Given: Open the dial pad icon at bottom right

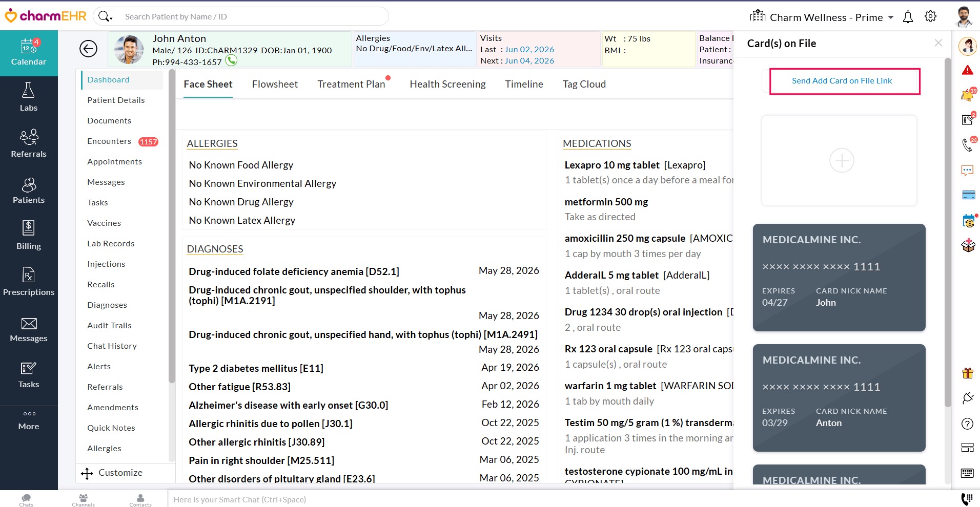Looking at the screenshot, I should [x=967, y=499].
